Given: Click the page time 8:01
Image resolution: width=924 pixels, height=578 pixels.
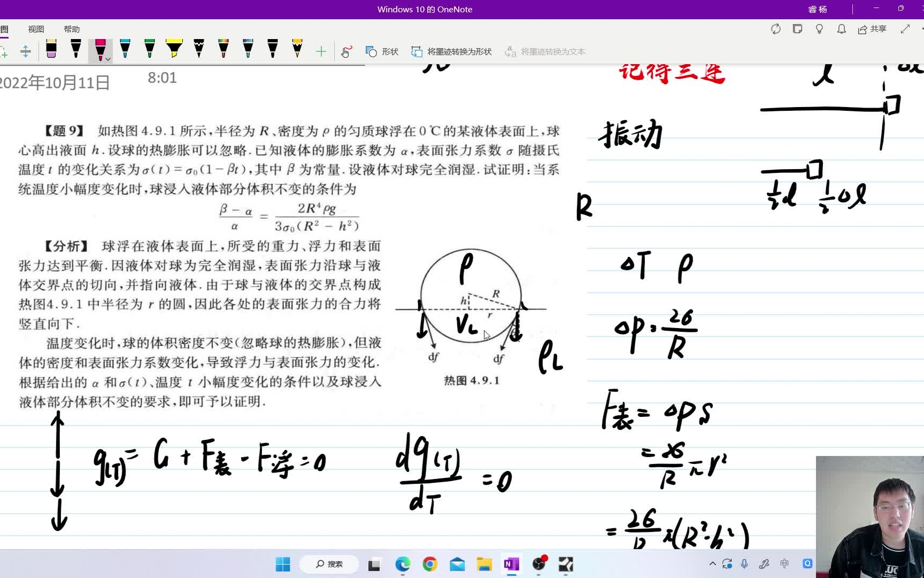Looking at the screenshot, I should 162,78.
